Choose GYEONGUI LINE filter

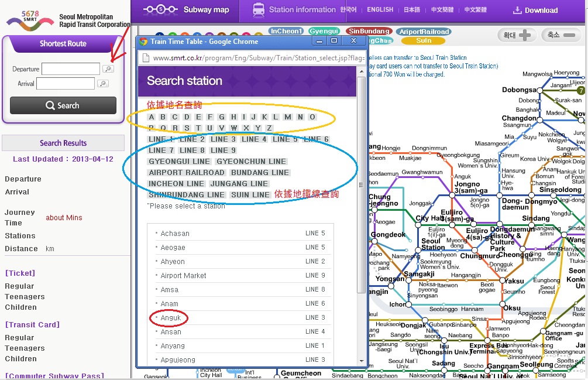click(x=179, y=161)
